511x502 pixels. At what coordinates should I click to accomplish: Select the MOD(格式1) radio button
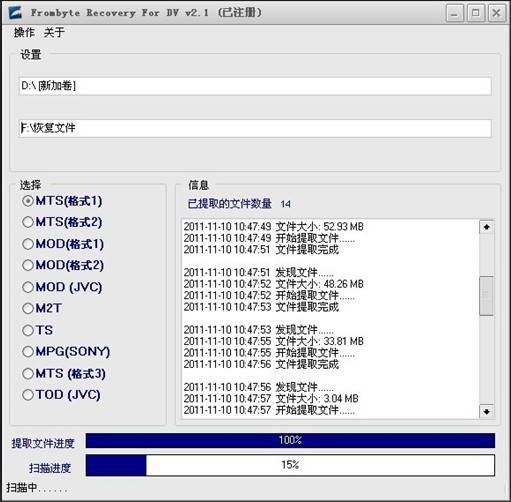(28, 244)
